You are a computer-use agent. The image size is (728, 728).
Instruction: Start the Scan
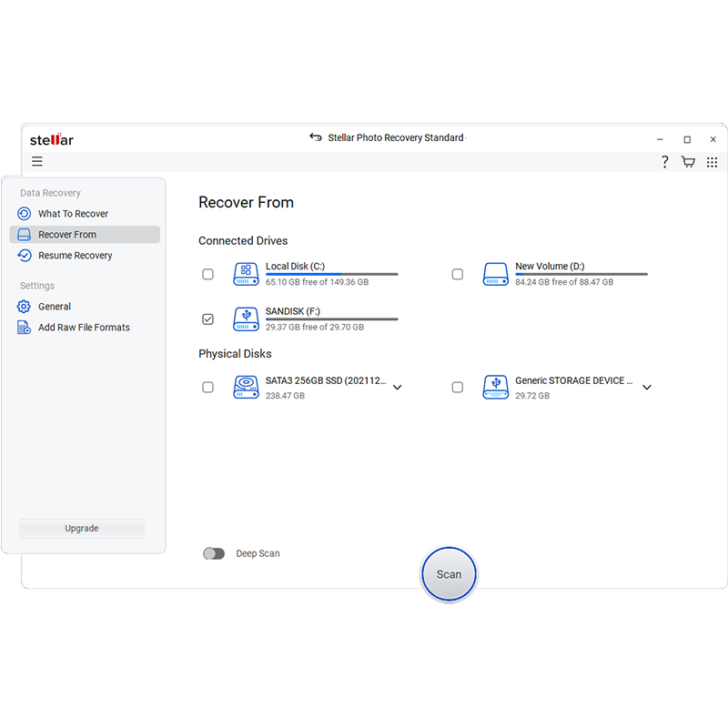[449, 574]
